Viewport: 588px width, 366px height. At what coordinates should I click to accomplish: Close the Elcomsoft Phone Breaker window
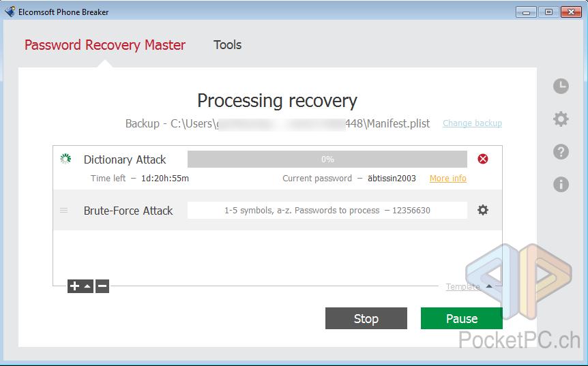point(571,12)
